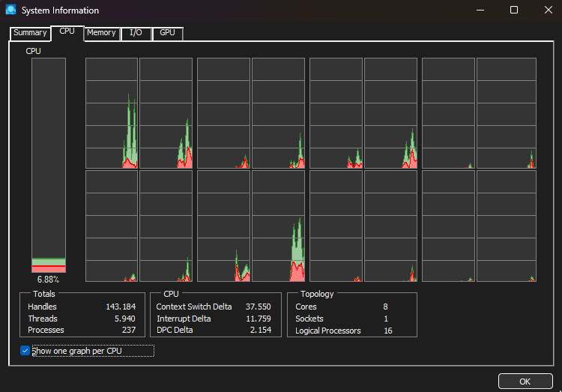This screenshot has width=562, height=392.
Task: Click the DPC Delta value 2.154
Action: (x=261, y=330)
